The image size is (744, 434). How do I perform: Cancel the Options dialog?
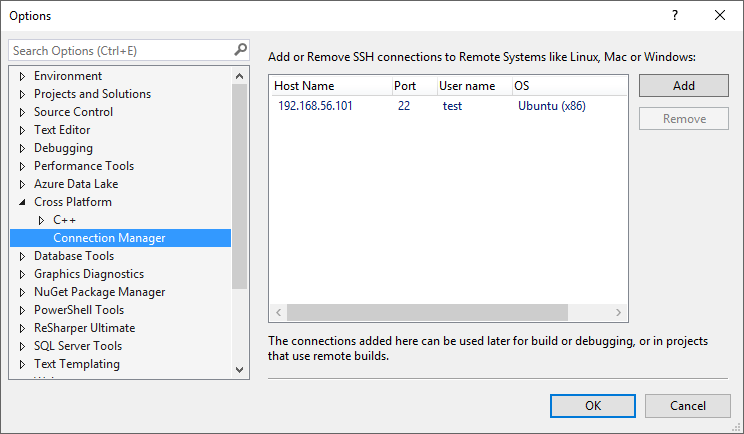(x=687, y=405)
